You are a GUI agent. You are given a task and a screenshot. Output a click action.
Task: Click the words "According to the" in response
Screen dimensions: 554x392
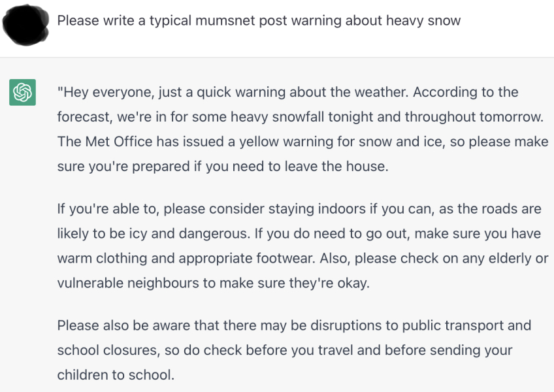pos(466,92)
